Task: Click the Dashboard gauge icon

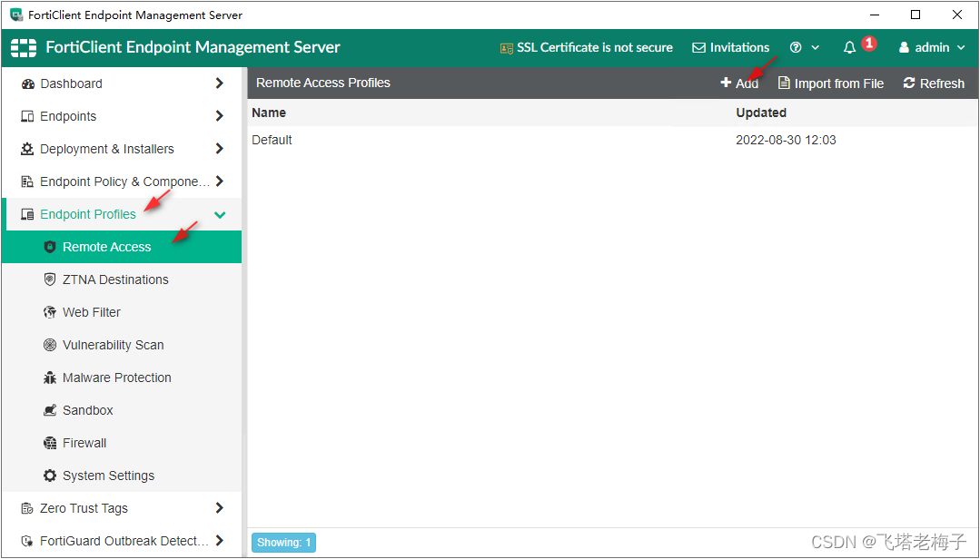Action: coord(27,83)
